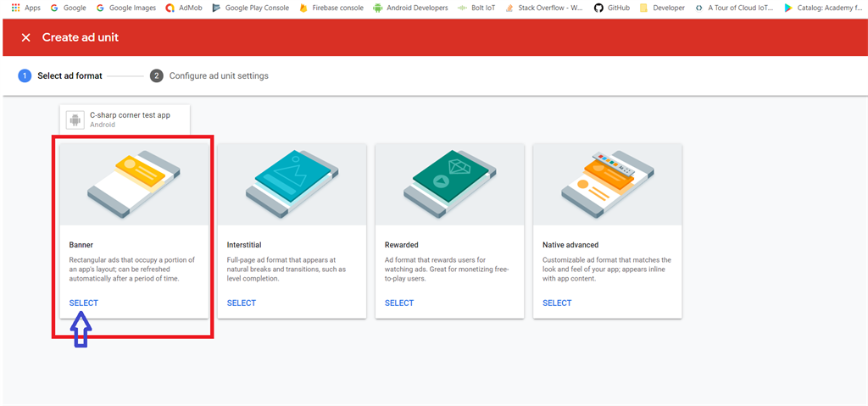The image size is (868, 406).
Task: Open the Catalog: Academy bookmark
Action: (822, 8)
